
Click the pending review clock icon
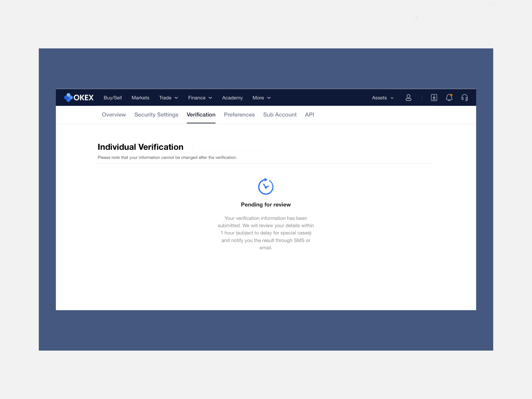click(x=266, y=186)
